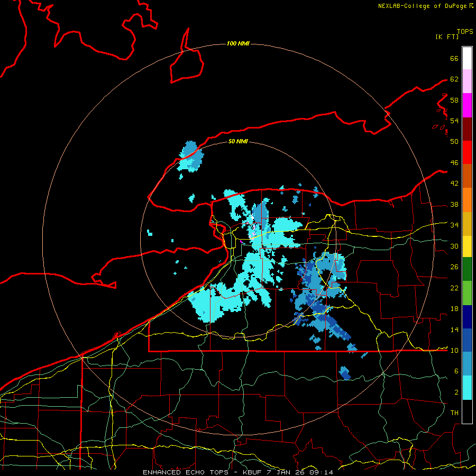476x476 pixels.
Task: Select the cyan 6 kft legend swatch
Action: pyautogui.click(x=467, y=387)
